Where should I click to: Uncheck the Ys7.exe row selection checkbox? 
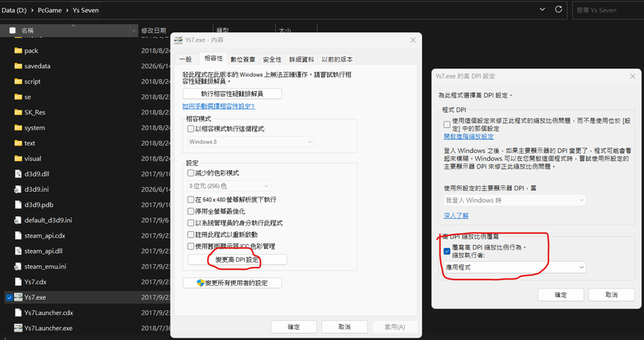click(x=10, y=297)
